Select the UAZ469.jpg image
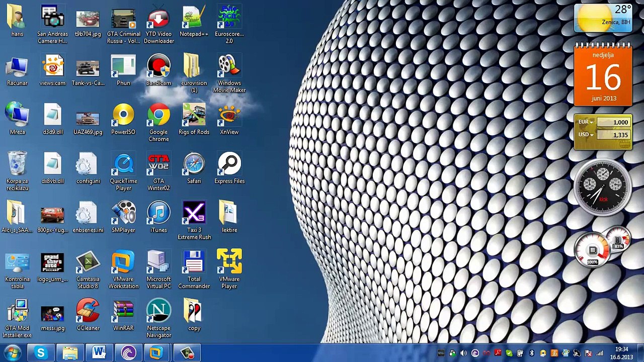This screenshot has height=362, width=644. 88,119
